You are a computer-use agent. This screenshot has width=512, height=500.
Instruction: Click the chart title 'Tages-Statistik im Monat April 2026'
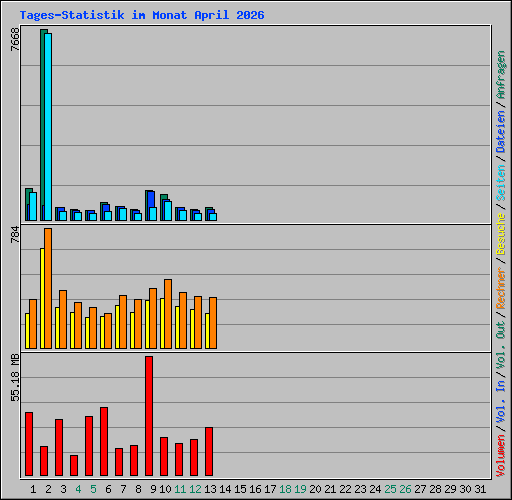(142, 15)
